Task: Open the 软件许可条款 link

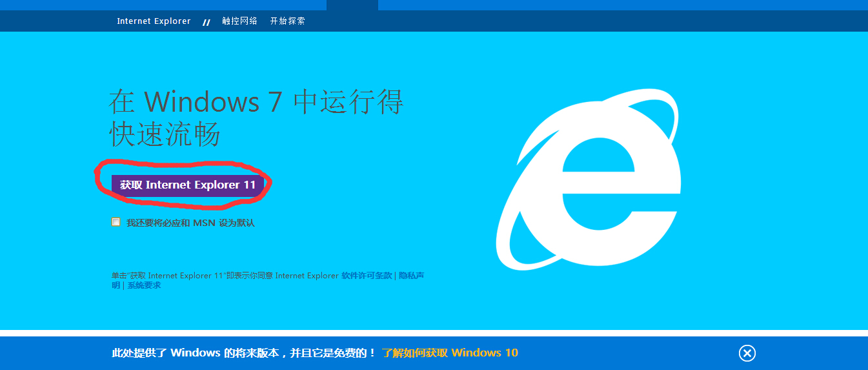Action: click(x=367, y=276)
